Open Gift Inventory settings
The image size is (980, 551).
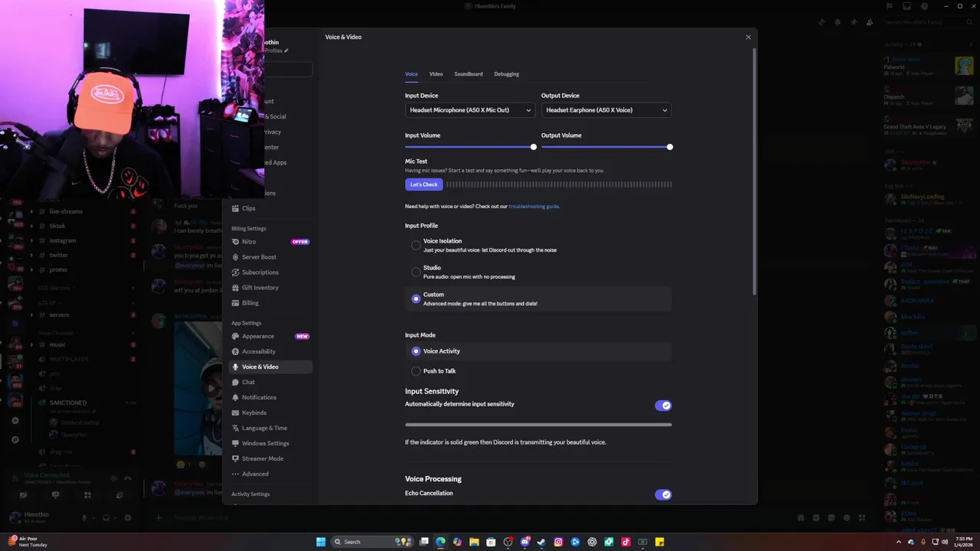[x=270, y=288]
